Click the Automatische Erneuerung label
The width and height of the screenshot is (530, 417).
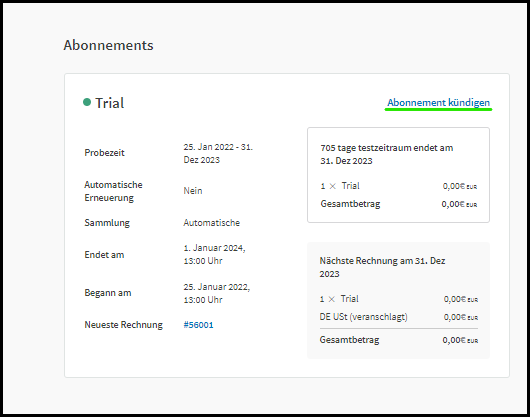click(x=113, y=191)
